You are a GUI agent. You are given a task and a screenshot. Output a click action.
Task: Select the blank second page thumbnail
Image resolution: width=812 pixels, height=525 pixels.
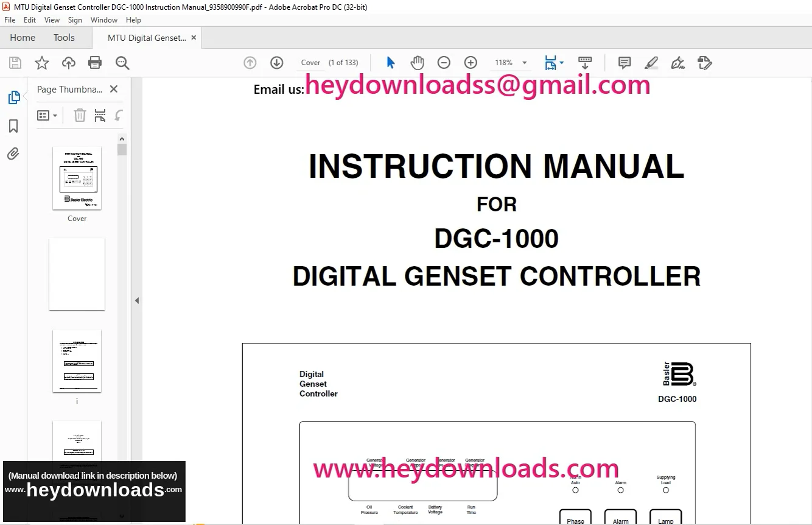[77, 274]
